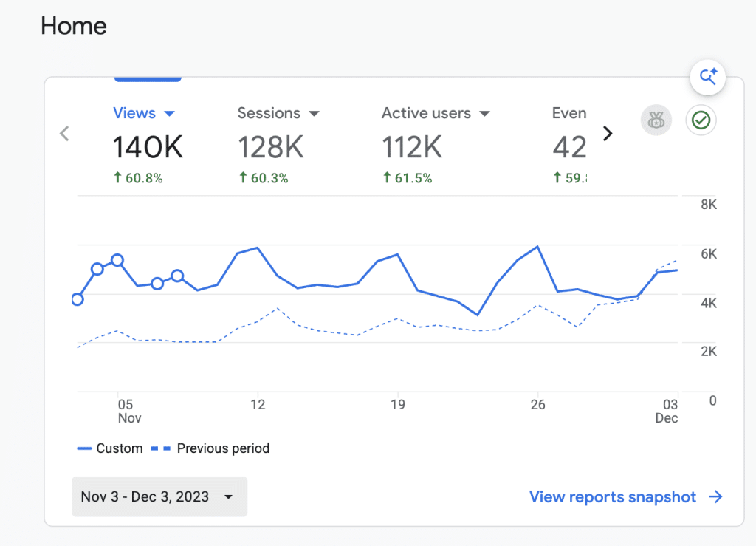This screenshot has width=756, height=546.
Task: Click the 112K active users value
Action: [x=412, y=147]
